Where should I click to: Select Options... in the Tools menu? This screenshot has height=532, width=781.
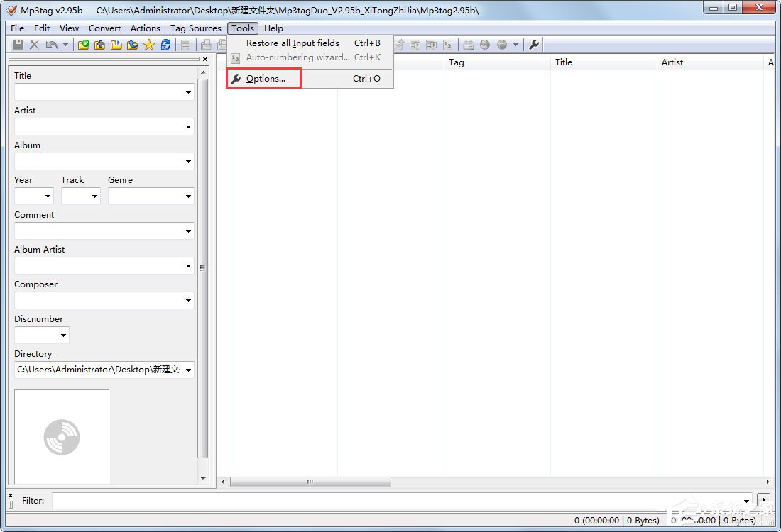[311, 79]
